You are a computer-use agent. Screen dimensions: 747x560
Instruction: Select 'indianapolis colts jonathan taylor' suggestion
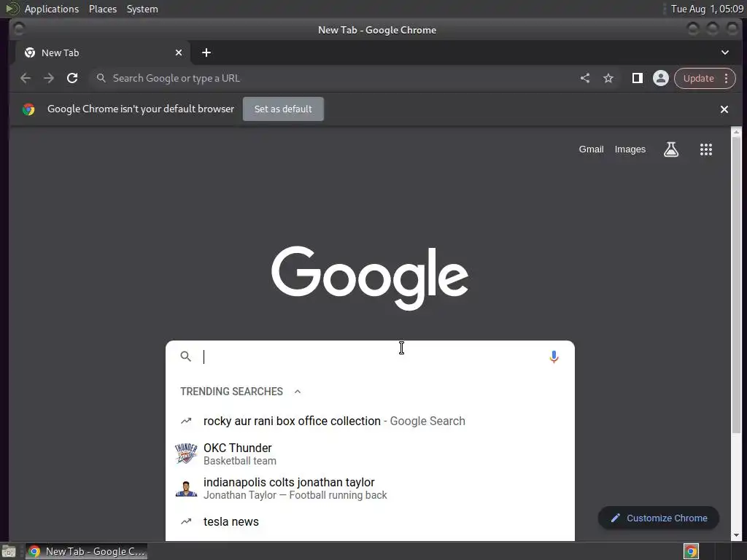370,489
